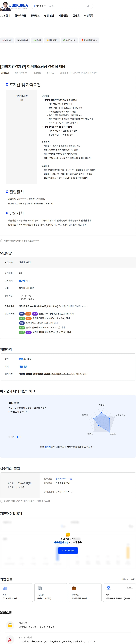Viewport: 136px width, 644px height.
Task: Open the 신입·인턴 menu
Action: (x=49, y=15)
